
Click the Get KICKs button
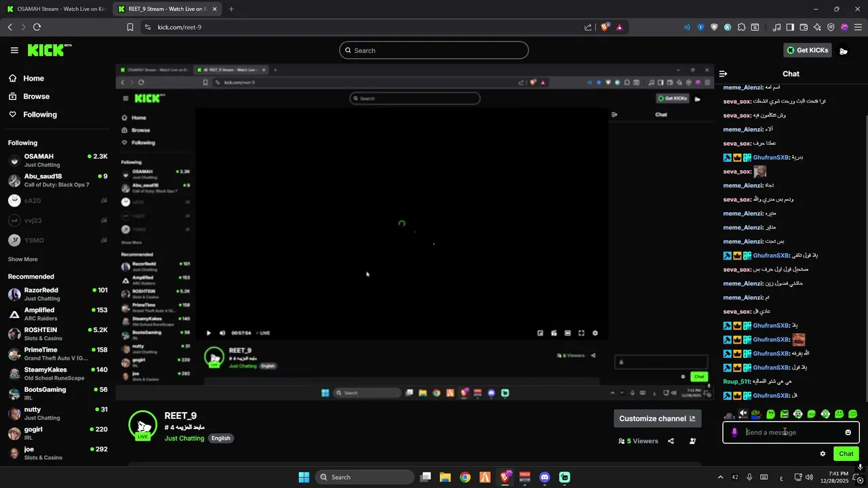click(807, 50)
